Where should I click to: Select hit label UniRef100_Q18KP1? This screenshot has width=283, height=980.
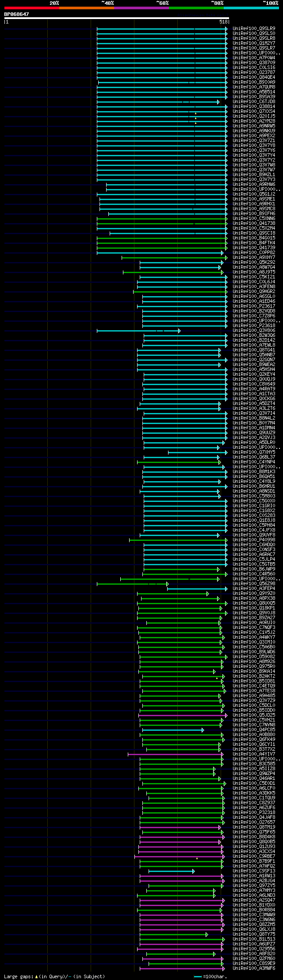coord(254,608)
